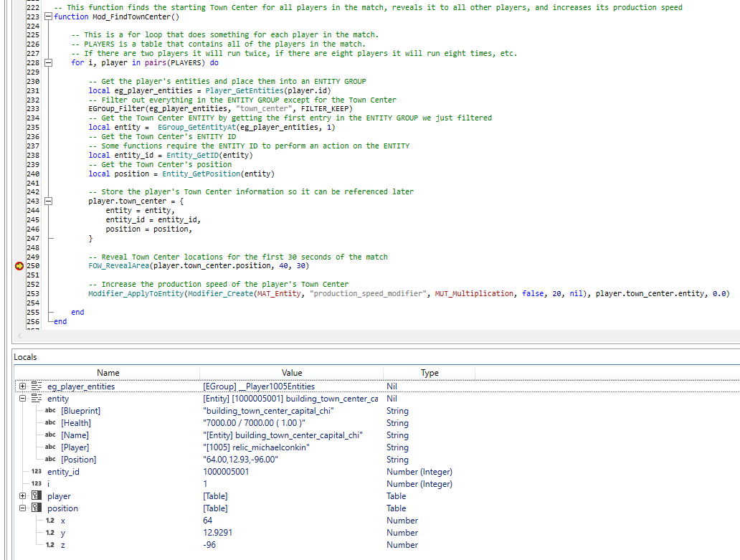The height and width of the screenshot is (560, 740).
Task: Click the Value column header in Locals
Action: (x=292, y=373)
